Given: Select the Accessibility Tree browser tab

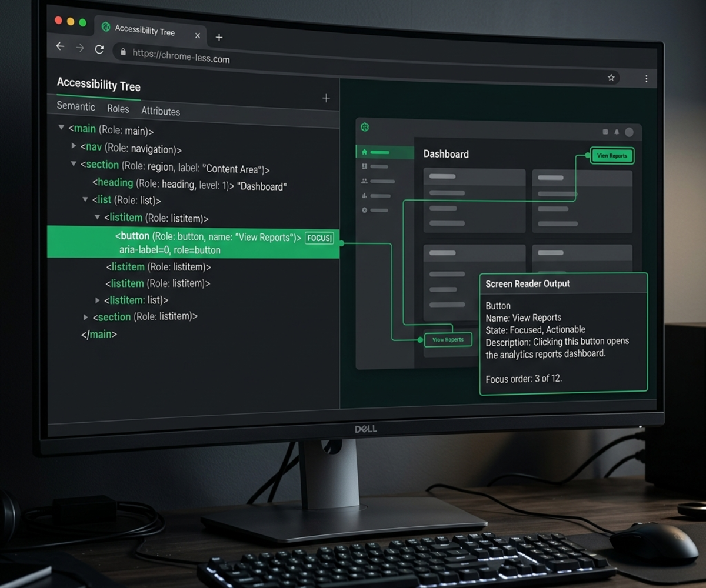Looking at the screenshot, I should [152, 31].
